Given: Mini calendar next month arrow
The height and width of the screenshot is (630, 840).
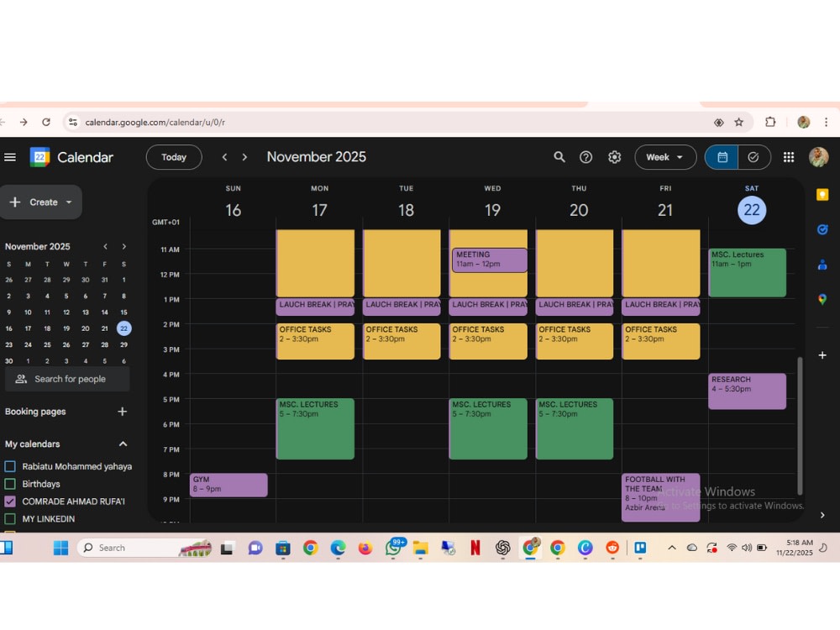Looking at the screenshot, I should (124, 246).
